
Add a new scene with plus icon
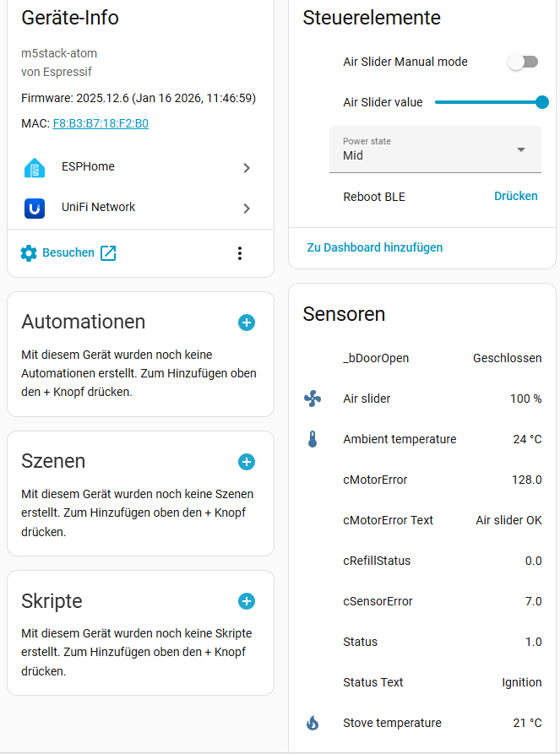pos(247,462)
